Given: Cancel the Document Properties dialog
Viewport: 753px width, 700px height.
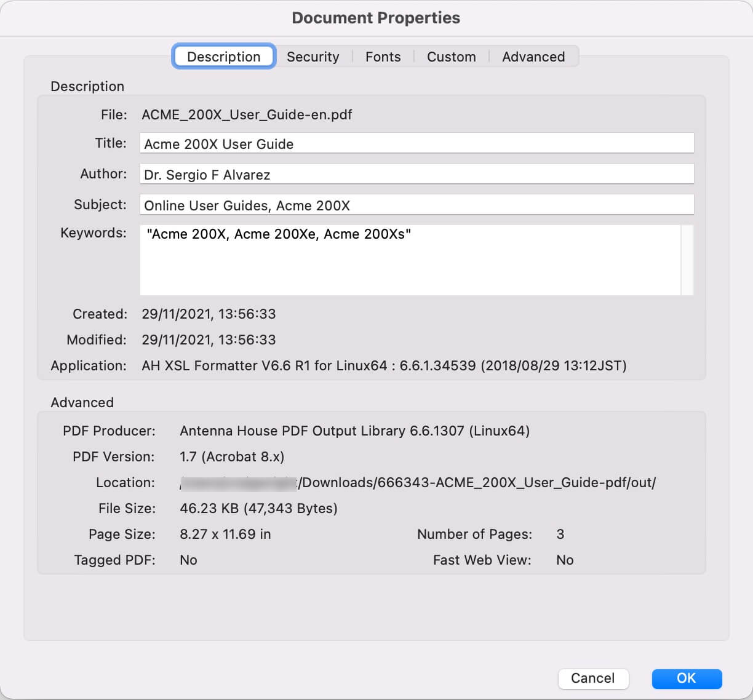Looking at the screenshot, I should [x=593, y=678].
